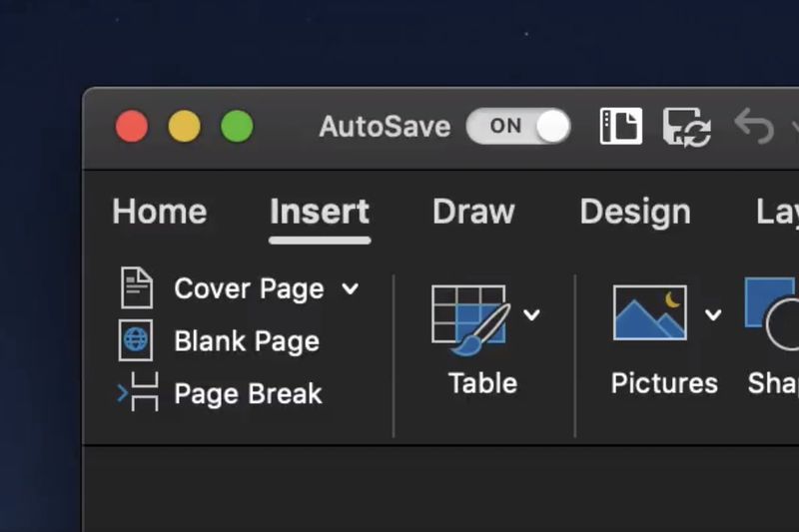Open the Table dropdown chevron

(x=531, y=315)
